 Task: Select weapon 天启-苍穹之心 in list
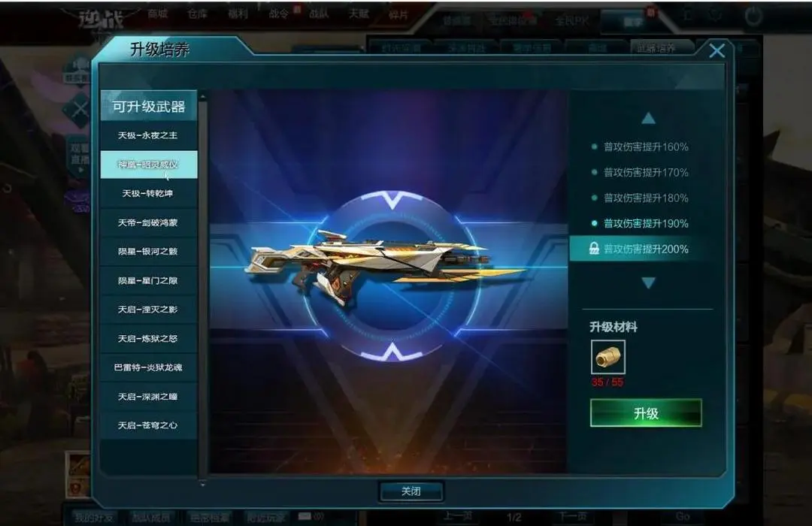pyautogui.click(x=149, y=425)
